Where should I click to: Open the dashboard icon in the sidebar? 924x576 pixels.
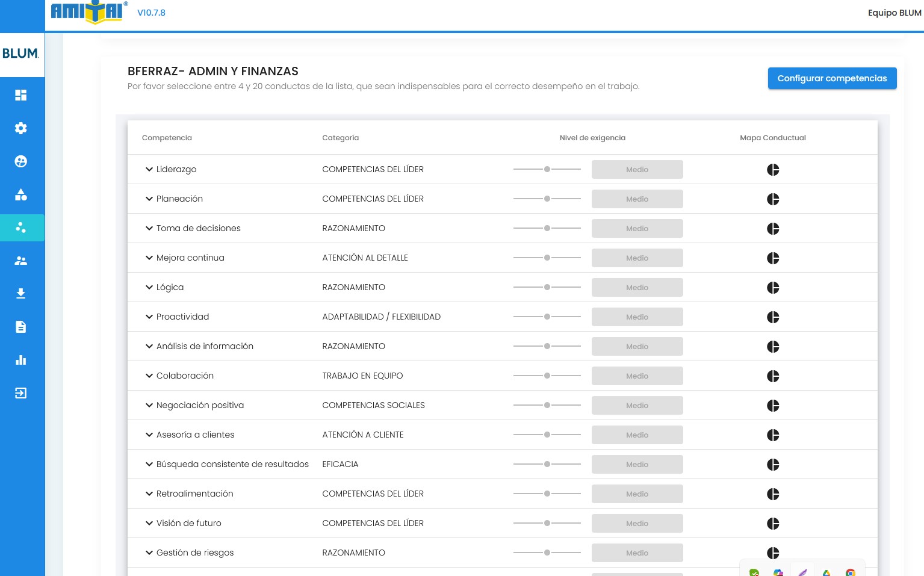click(x=21, y=95)
